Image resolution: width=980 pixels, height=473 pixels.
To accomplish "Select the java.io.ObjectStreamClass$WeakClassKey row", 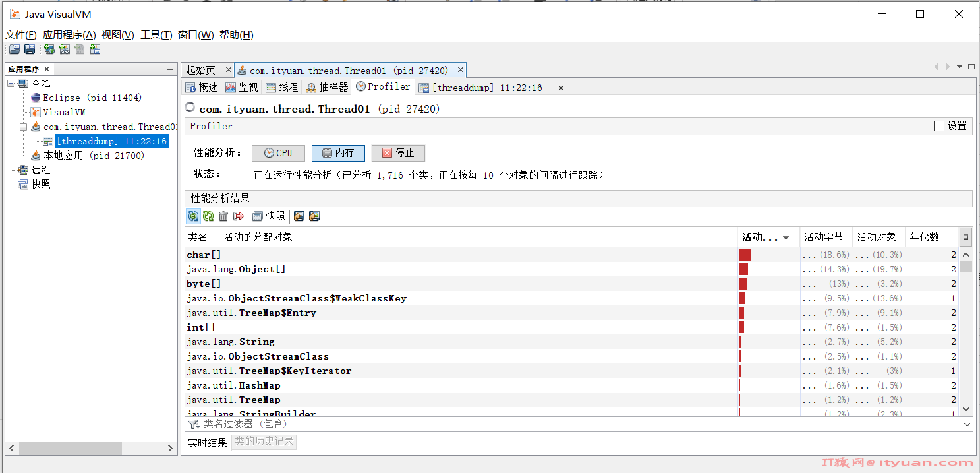I will point(572,298).
